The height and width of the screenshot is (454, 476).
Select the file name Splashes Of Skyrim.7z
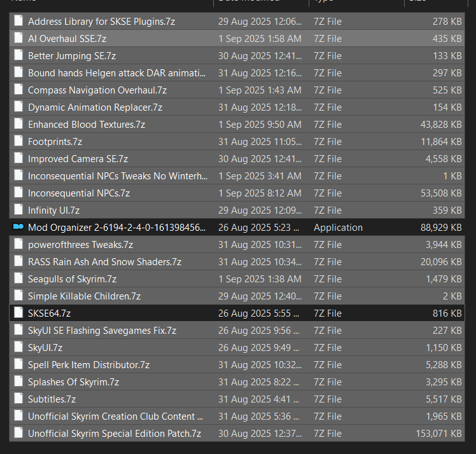click(73, 382)
